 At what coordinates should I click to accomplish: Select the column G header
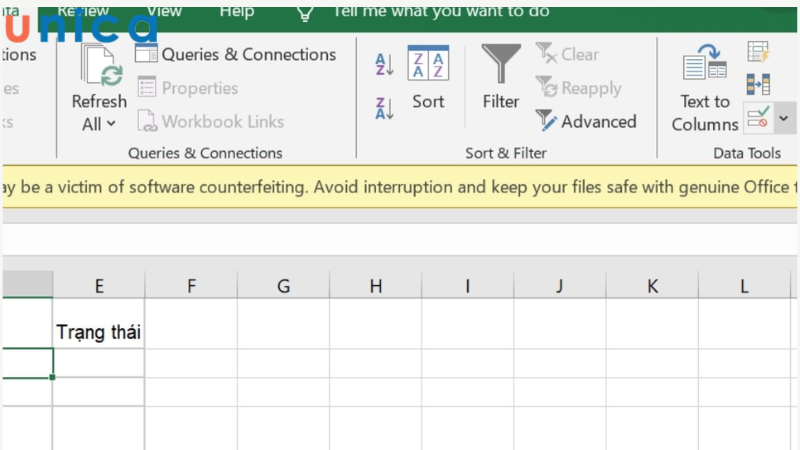(x=283, y=286)
